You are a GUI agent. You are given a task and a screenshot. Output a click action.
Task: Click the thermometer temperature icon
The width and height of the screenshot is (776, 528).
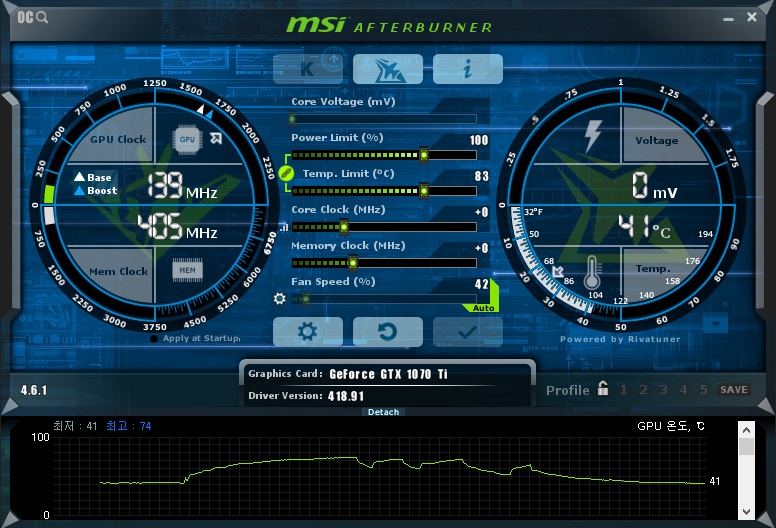coord(592,272)
